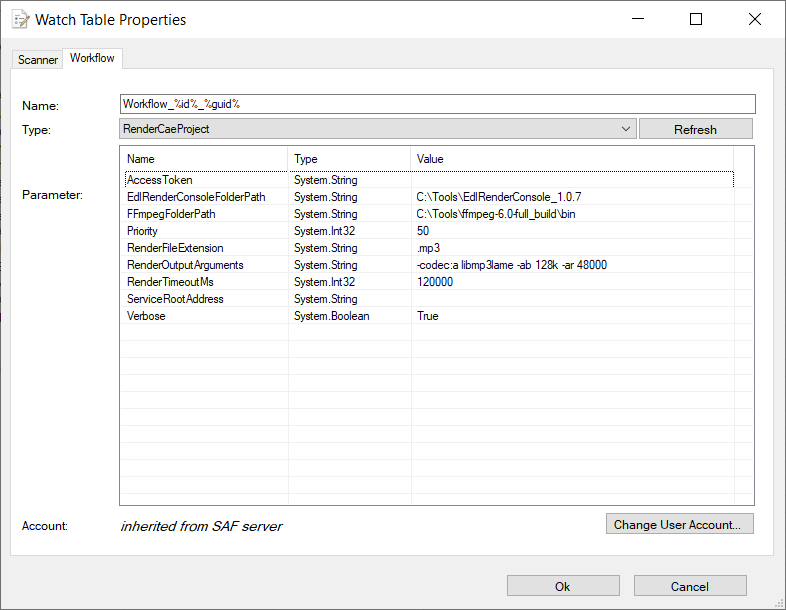The image size is (786, 610).
Task: Edit the EdlRenderConsoleFolderPath value
Action: [571, 197]
